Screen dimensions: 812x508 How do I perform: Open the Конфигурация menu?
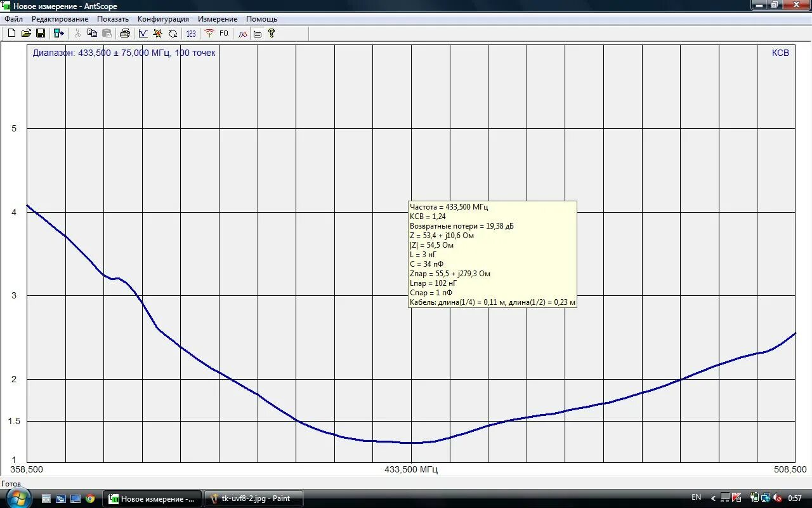tap(163, 19)
